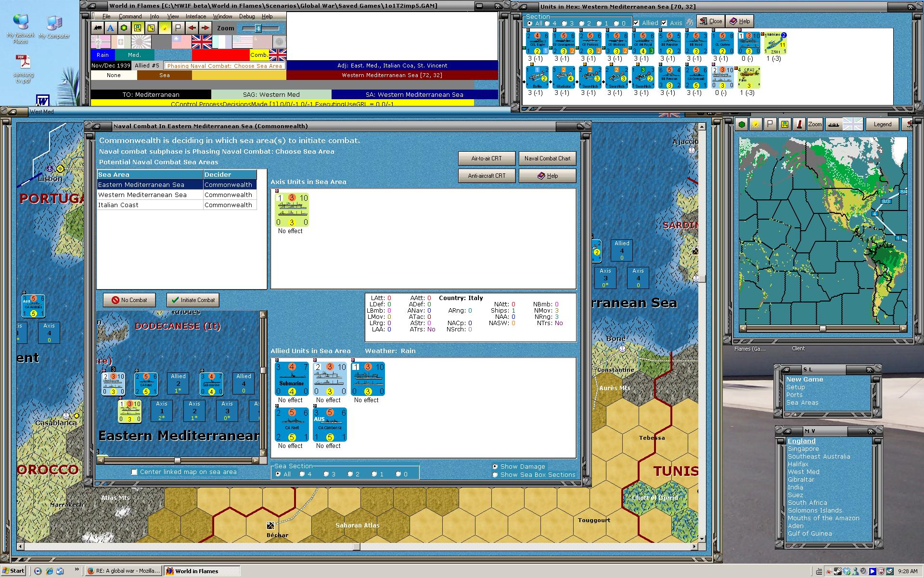This screenshot has width=924, height=578.
Task: Click the flag icon in minimap toolbar
Action: click(770, 124)
